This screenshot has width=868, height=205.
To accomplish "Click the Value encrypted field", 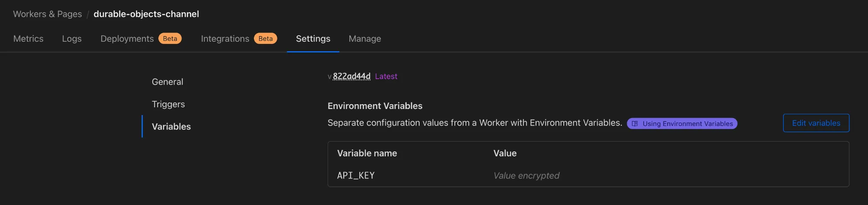I will tap(526, 175).
